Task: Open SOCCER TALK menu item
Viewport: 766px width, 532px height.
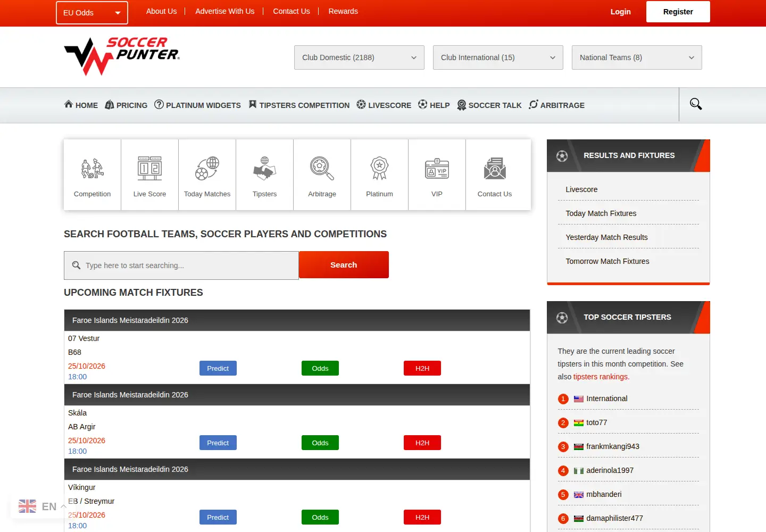Action: (x=489, y=105)
